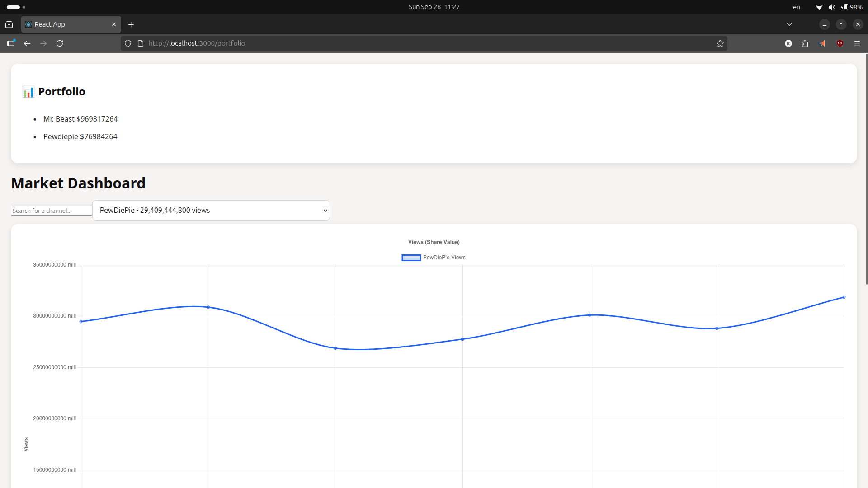
Task: Reload the current page
Action: pyautogui.click(x=60, y=43)
